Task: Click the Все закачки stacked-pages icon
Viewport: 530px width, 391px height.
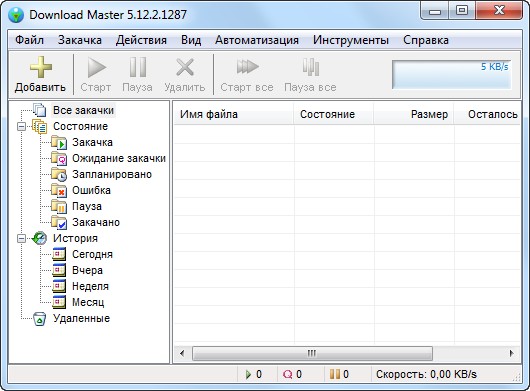Action: point(40,110)
